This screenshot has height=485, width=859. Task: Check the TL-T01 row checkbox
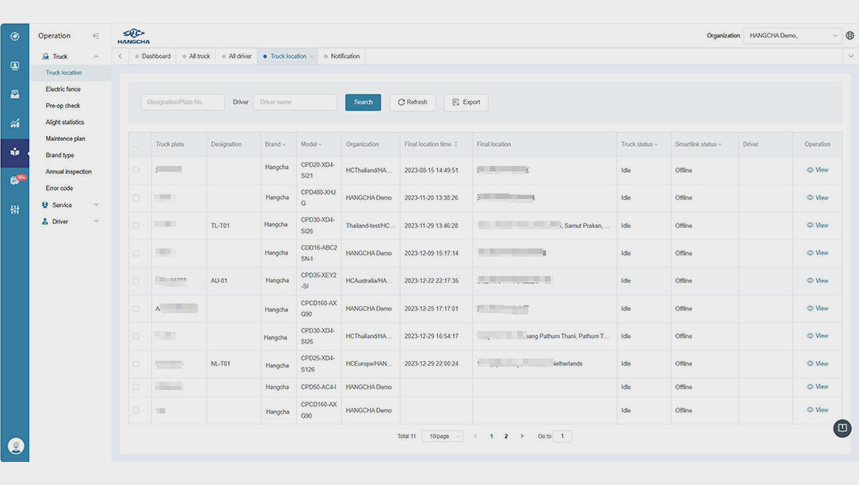[136, 225]
